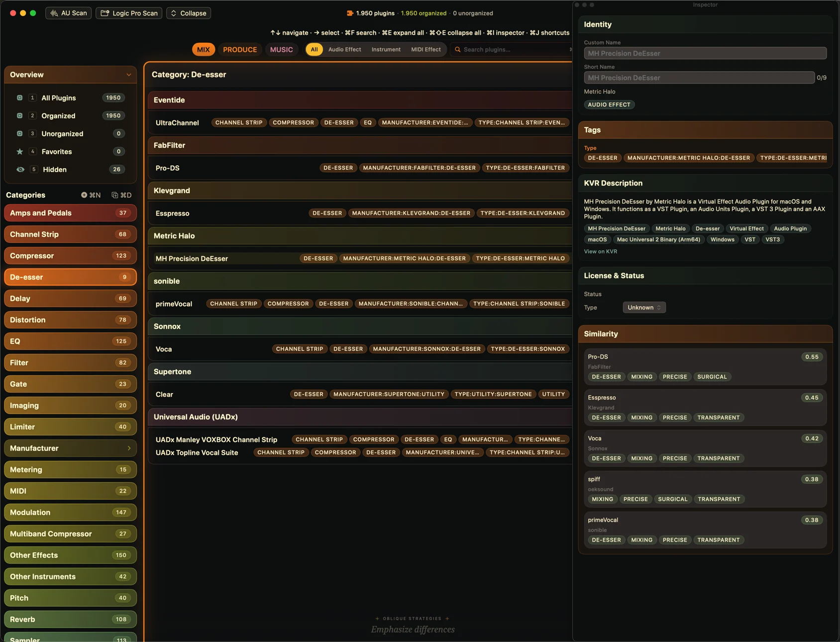Collapse the Metric Halo manufacturer group
This screenshot has height=642, width=840.
(x=360, y=236)
